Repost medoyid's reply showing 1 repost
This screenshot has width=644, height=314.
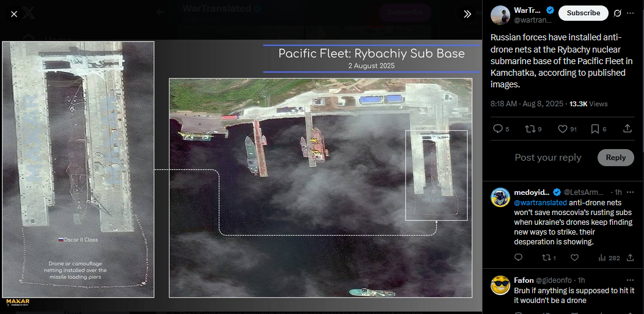[x=549, y=258]
